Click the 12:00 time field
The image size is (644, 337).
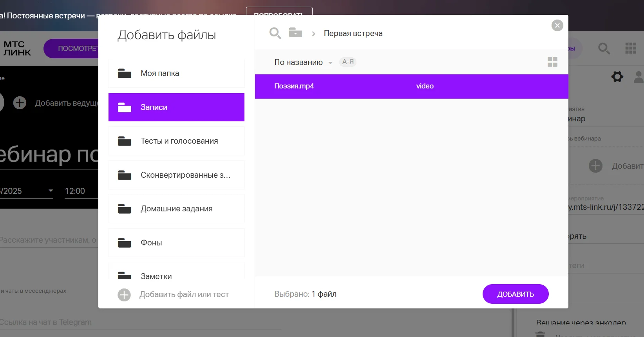pos(81,191)
